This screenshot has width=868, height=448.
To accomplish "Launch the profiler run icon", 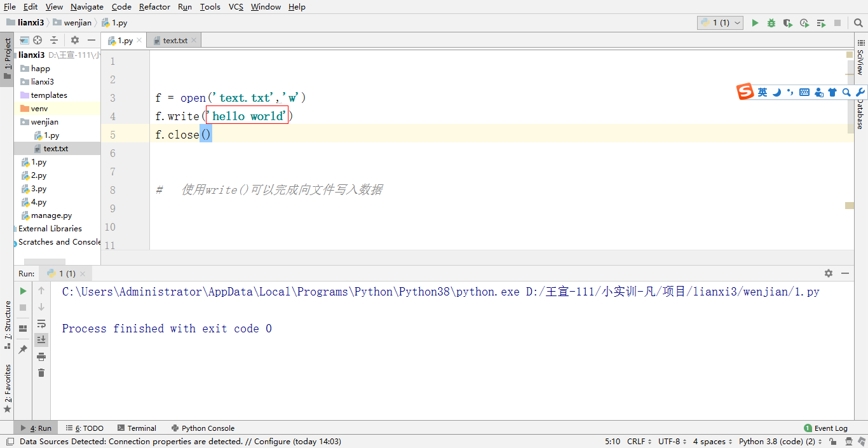I will (x=804, y=23).
